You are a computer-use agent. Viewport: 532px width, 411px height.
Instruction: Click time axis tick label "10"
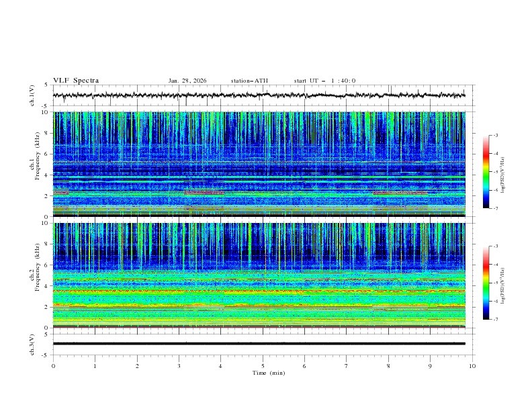coord(472,366)
